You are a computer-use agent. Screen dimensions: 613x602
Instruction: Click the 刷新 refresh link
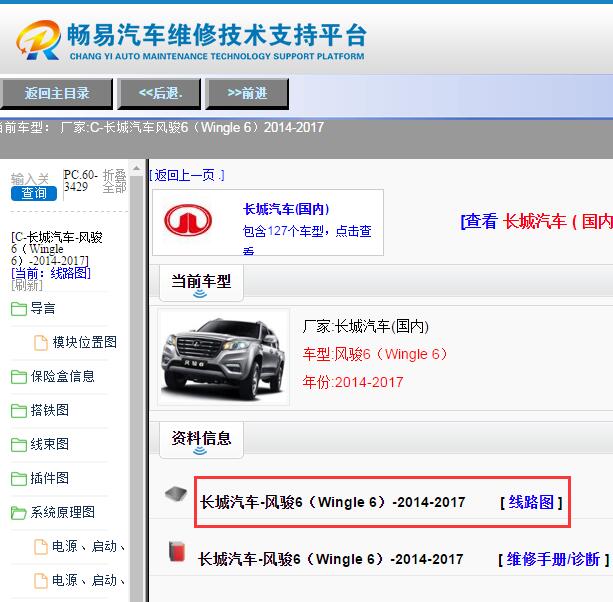[x=27, y=285]
